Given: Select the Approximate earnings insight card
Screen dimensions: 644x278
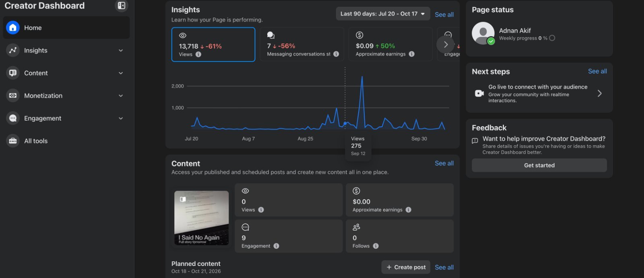Looking at the screenshot, I should [390, 44].
